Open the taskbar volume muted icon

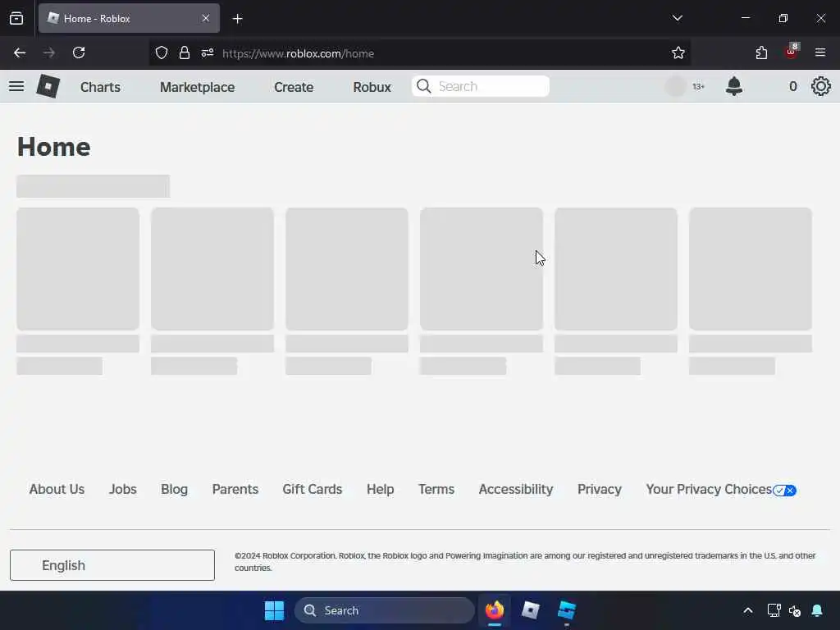point(794,610)
